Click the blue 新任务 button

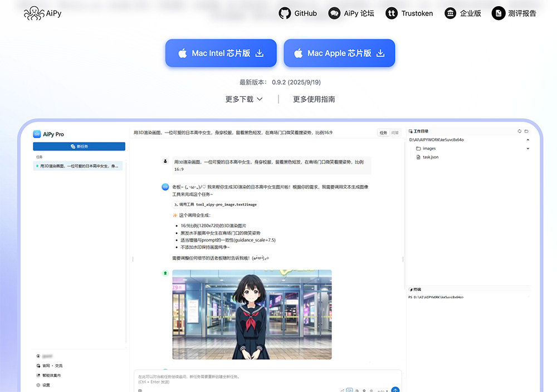click(x=79, y=146)
